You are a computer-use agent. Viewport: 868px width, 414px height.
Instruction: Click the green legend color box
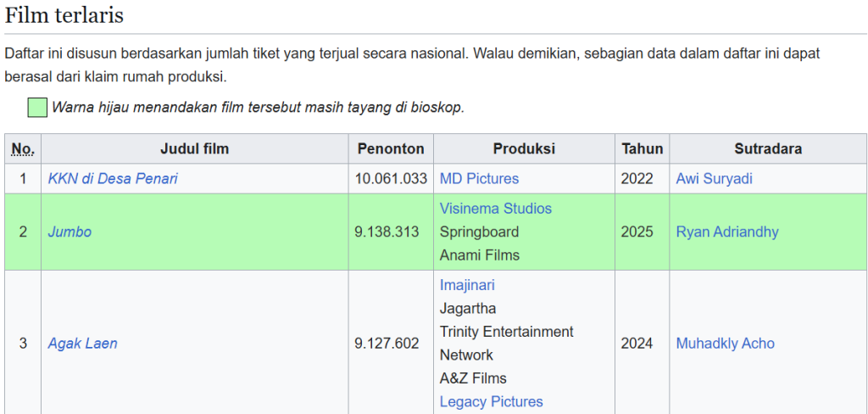[37, 107]
